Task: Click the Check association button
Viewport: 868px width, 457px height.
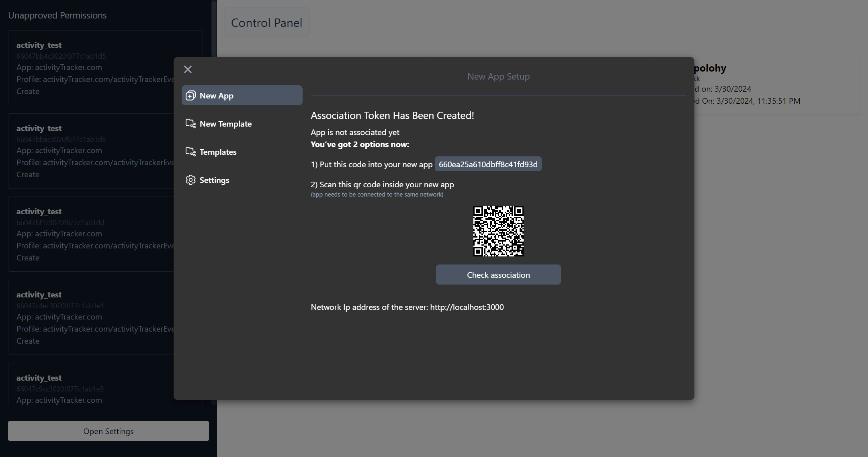Action: [498, 275]
